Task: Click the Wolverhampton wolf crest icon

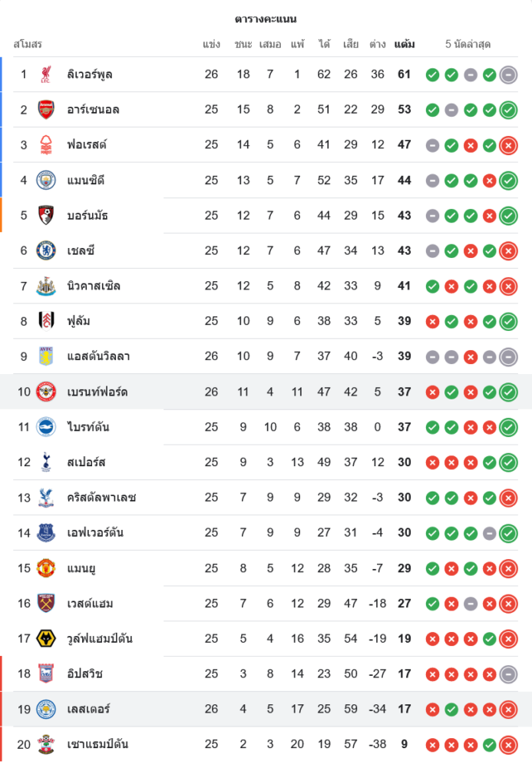Action: click(46, 638)
